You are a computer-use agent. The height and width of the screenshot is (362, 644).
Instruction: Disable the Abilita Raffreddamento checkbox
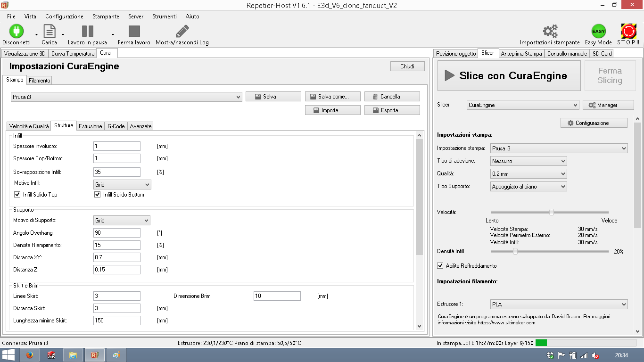click(440, 266)
